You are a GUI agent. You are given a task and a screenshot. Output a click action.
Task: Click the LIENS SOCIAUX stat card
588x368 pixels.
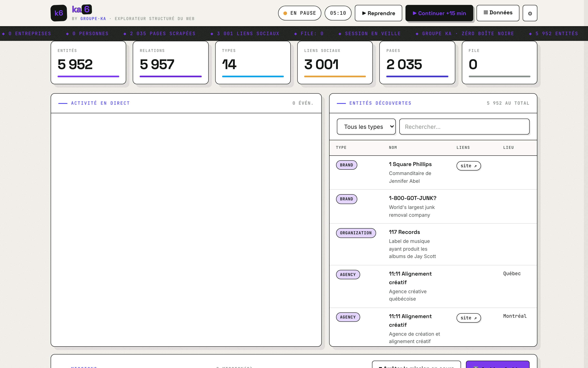335,63
